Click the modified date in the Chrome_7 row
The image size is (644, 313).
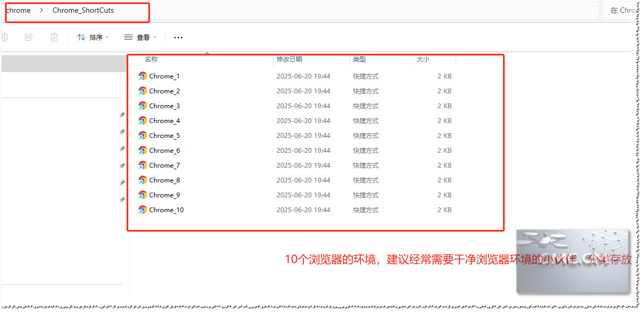303,165
